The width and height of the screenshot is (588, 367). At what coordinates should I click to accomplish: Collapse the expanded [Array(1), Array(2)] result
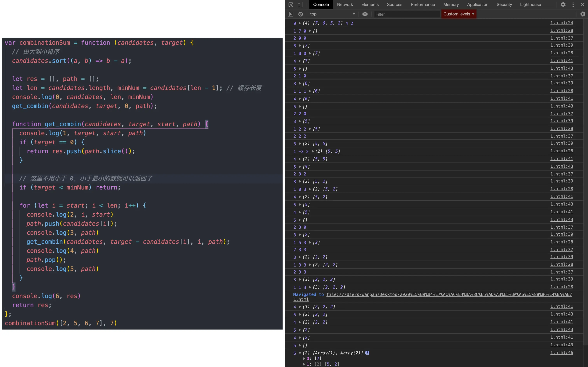point(300,353)
